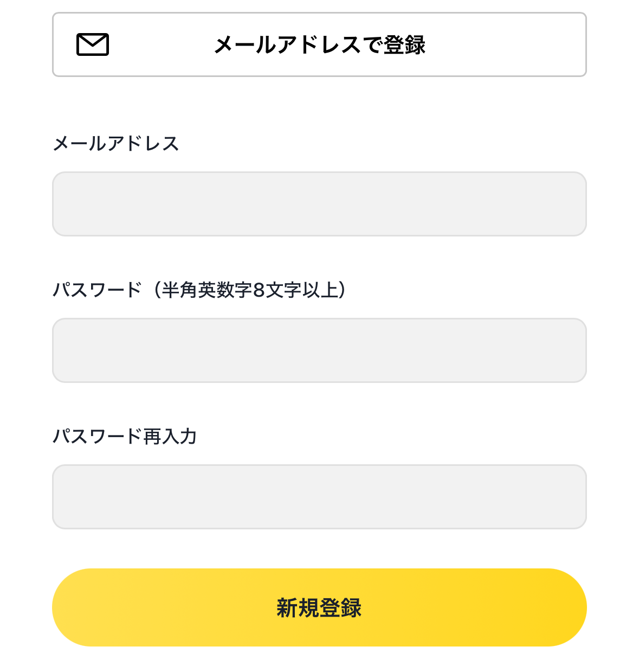Screen dimensions: 639x672
Task: Click the 新規登録 text on yellow button
Action: [x=319, y=608]
